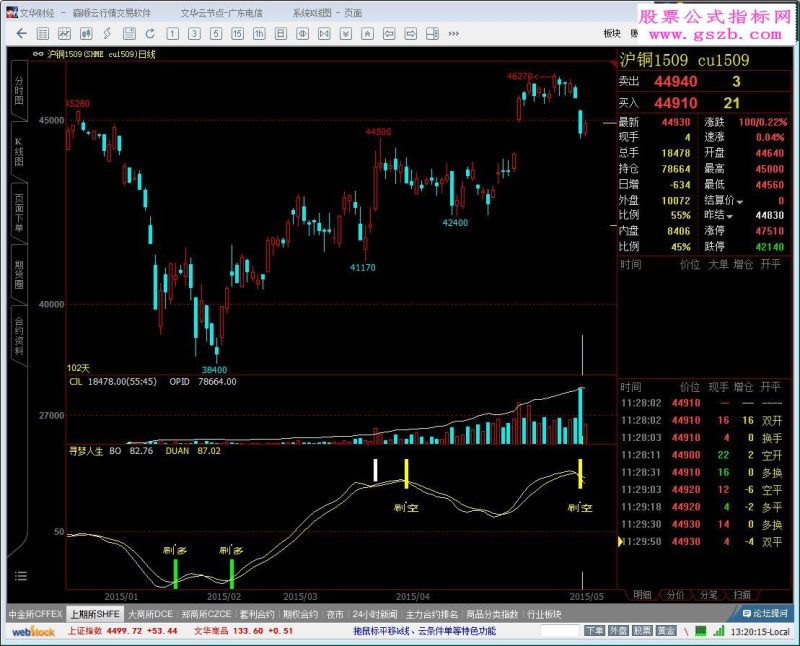
Task: Shift chart left with left arrow icon
Action: coord(389,34)
